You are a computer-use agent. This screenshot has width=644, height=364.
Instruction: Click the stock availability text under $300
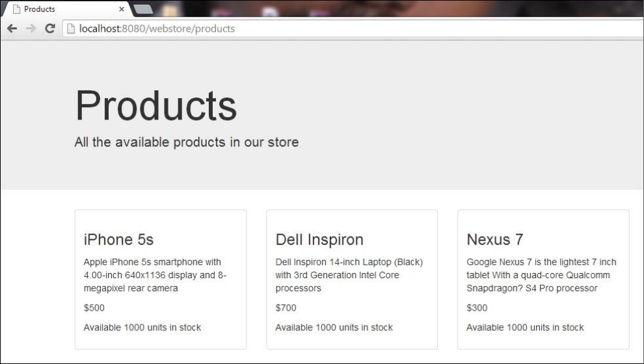(525, 328)
